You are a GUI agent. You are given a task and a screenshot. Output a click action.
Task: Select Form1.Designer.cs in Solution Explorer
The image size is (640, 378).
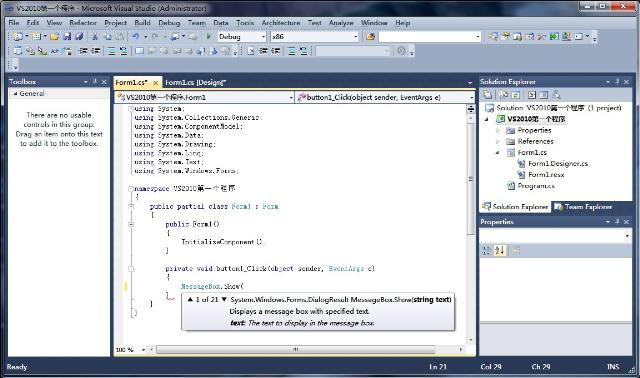point(558,164)
